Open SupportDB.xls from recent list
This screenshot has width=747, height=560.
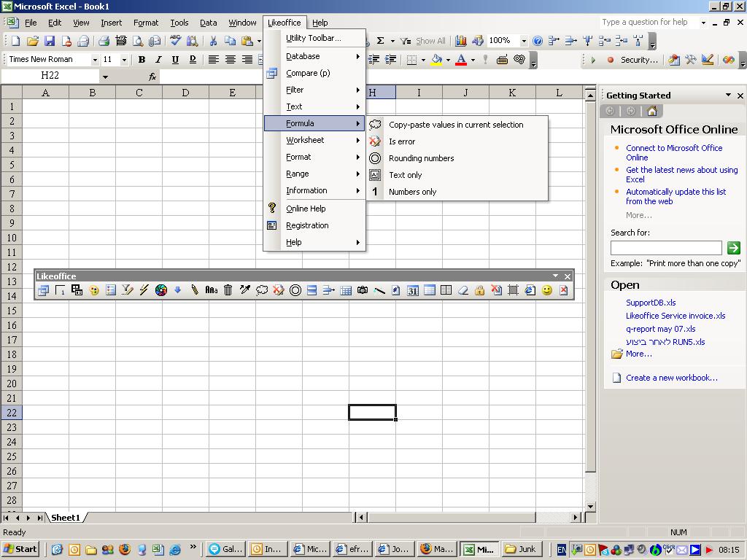[x=651, y=303]
